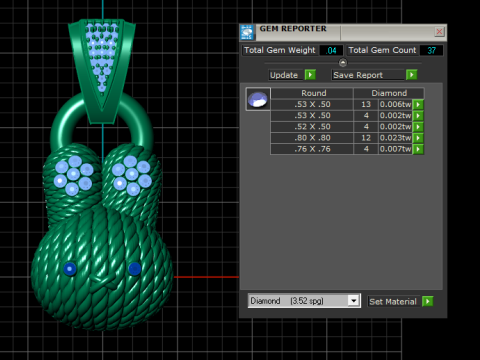The height and width of the screenshot is (360, 480).
Task: Select the round gem thumbnail
Action: click(258, 99)
